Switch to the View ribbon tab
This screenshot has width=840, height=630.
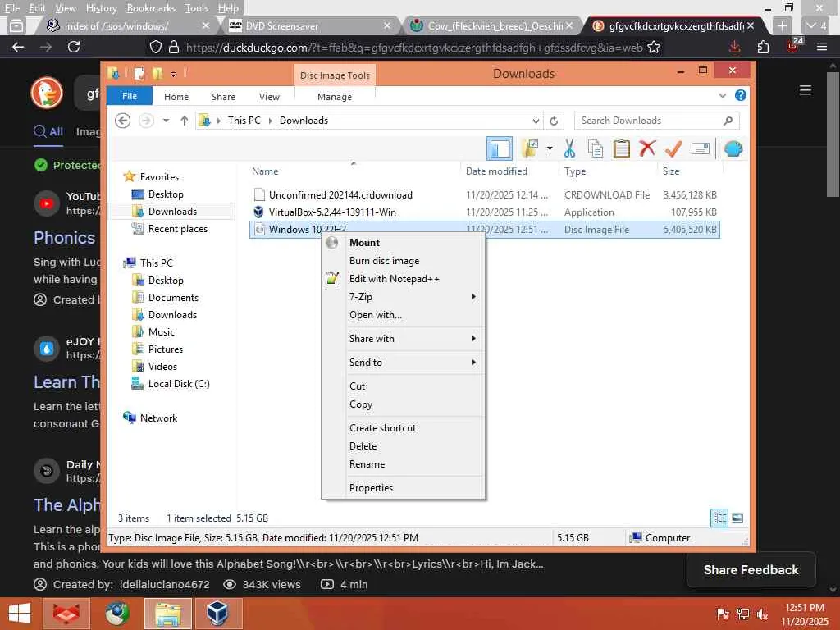[269, 97]
